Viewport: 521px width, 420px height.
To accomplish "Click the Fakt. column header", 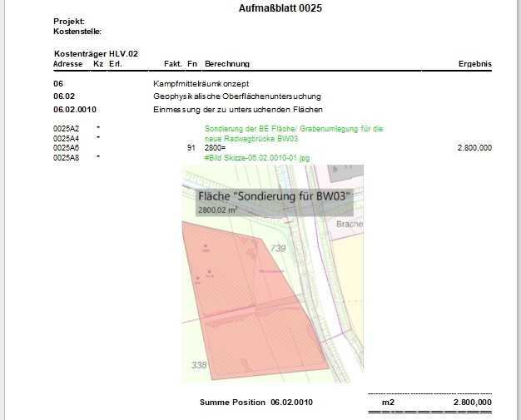I will 172,64.
